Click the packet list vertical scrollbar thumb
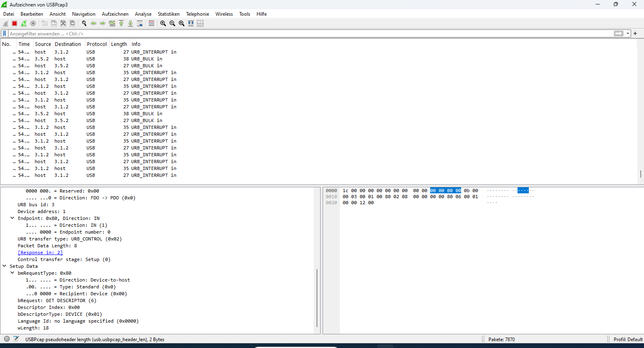 click(640, 174)
